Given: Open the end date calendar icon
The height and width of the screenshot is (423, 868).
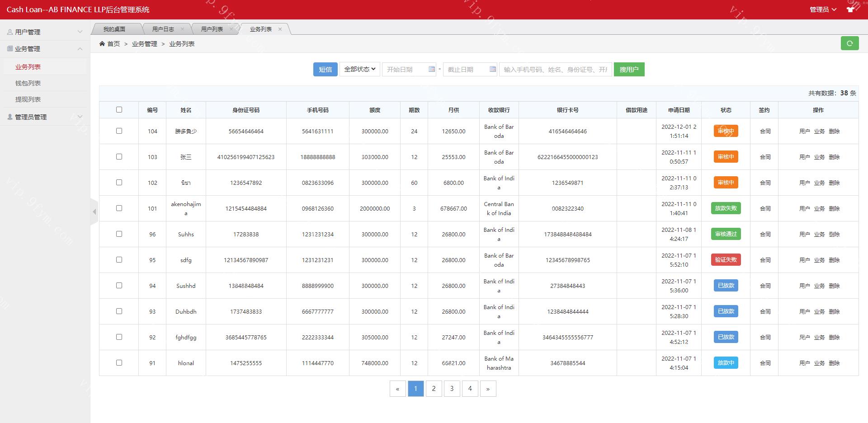Looking at the screenshot, I should pos(492,69).
